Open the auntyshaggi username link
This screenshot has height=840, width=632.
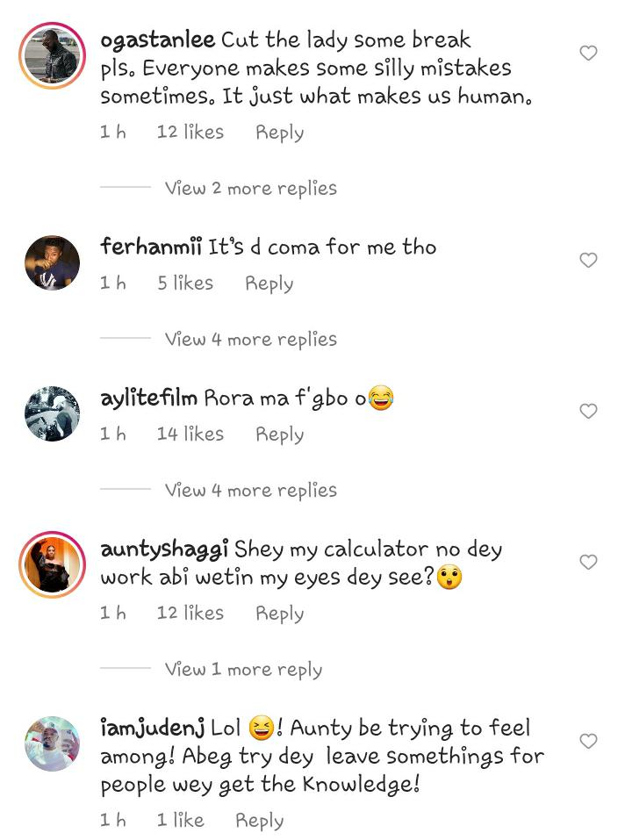pos(164,549)
